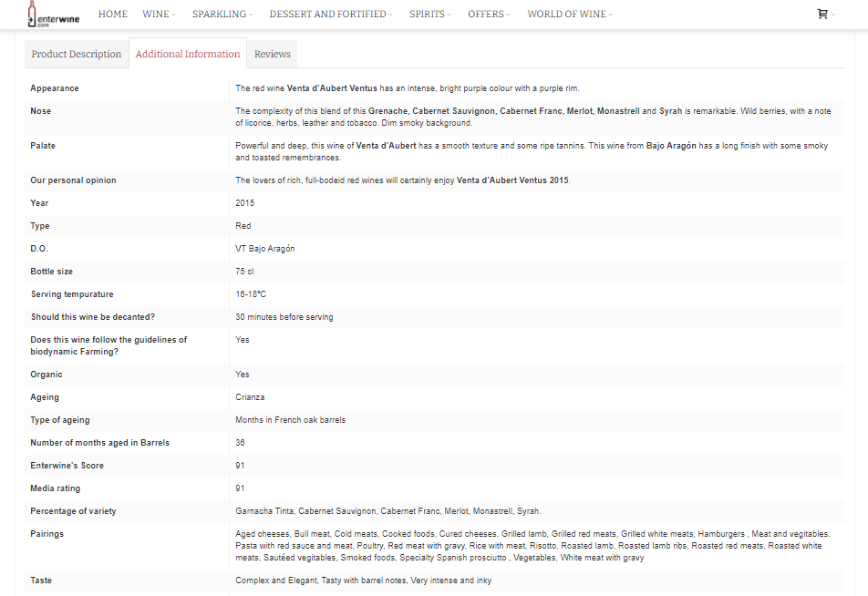Click 'Should this wine be decanted?' label
This screenshot has height=596, width=868.
pyautogui.click(x=93, y=317)
